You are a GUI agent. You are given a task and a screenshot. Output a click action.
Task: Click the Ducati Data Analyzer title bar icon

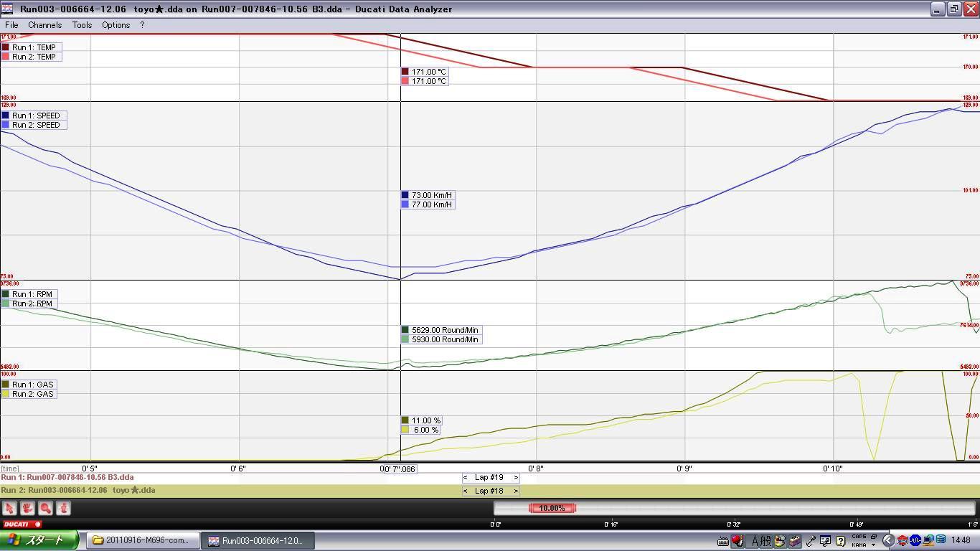coord(8,9)
